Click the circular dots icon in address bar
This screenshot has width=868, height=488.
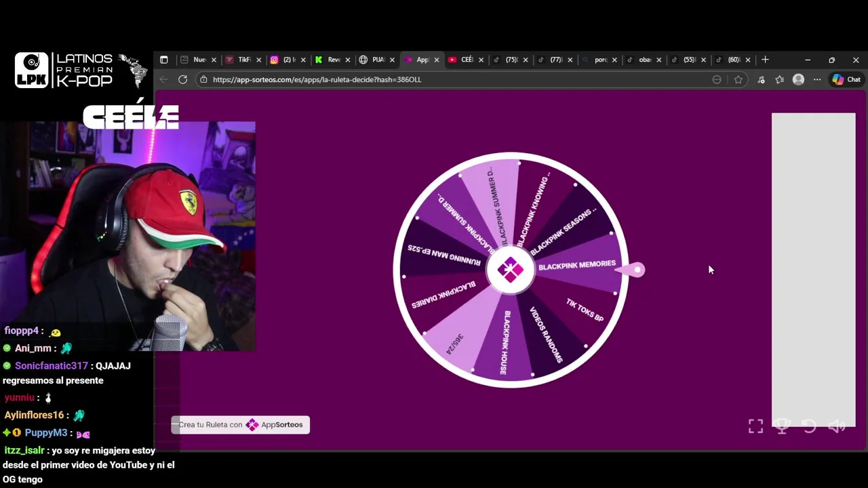pos(717,79)
